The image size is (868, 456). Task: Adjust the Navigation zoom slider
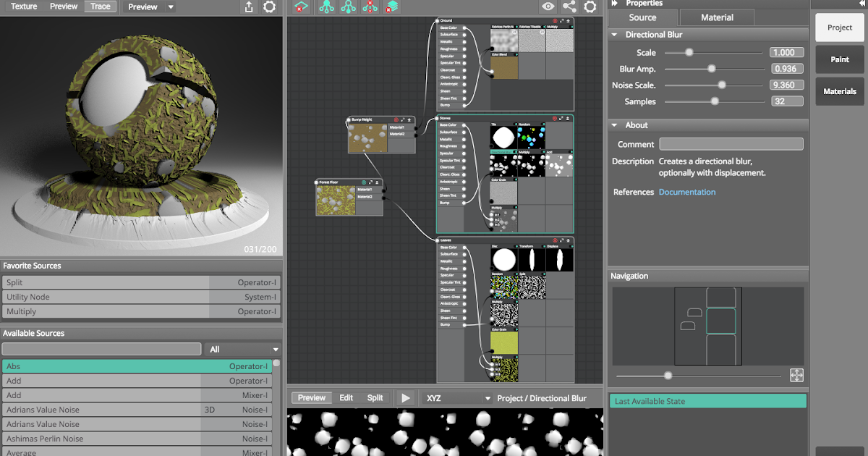point(699,376)
